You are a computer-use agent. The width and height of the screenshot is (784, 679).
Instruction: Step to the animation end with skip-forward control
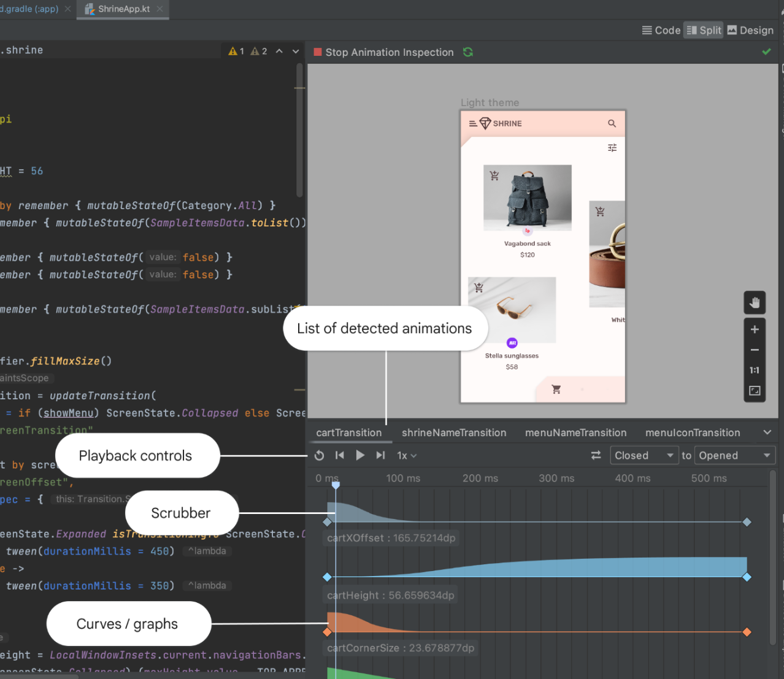point(380,455)
